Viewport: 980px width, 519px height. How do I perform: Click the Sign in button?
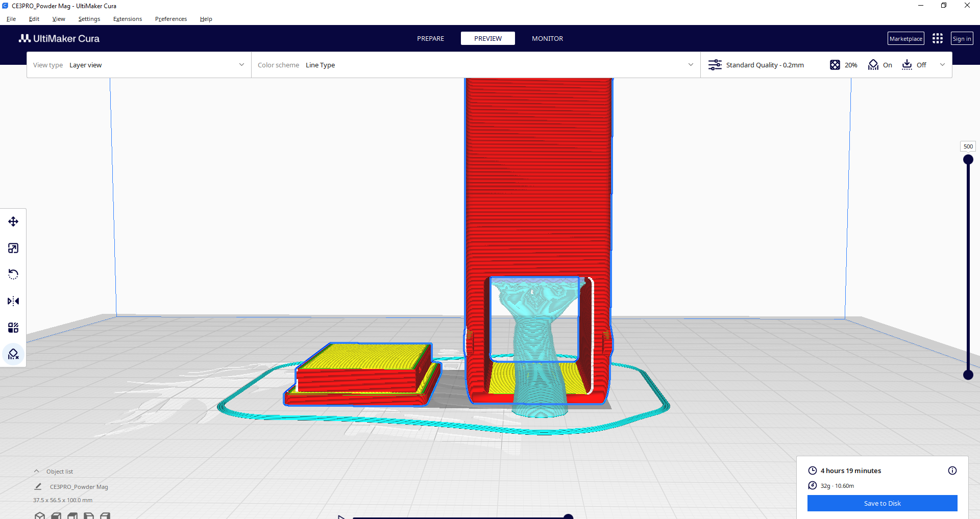coord(962,38)
